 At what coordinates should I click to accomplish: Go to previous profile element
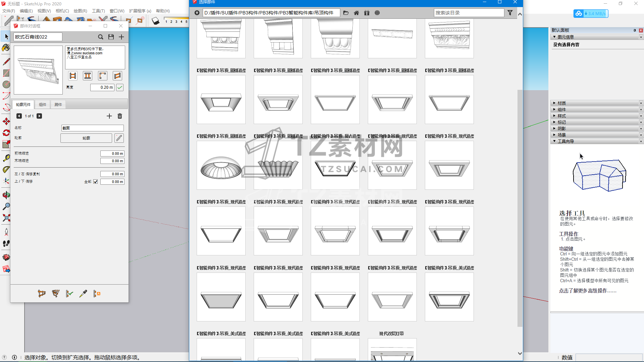click(x=19, y=116)
